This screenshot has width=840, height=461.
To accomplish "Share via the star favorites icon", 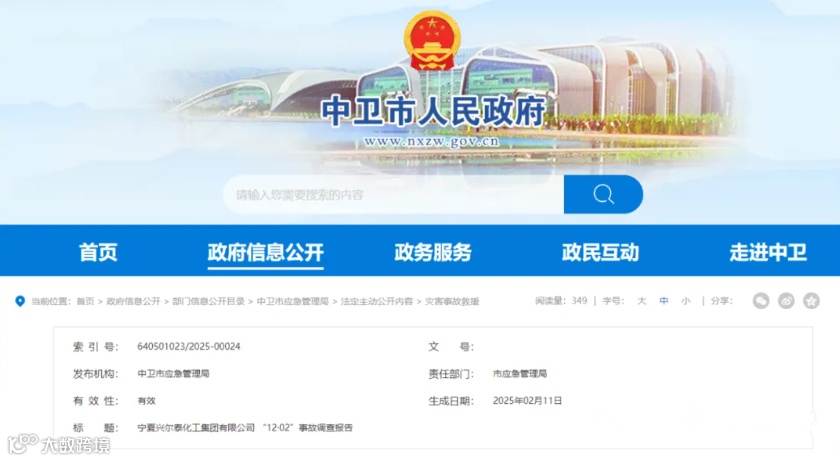I will tap(811, 301).
